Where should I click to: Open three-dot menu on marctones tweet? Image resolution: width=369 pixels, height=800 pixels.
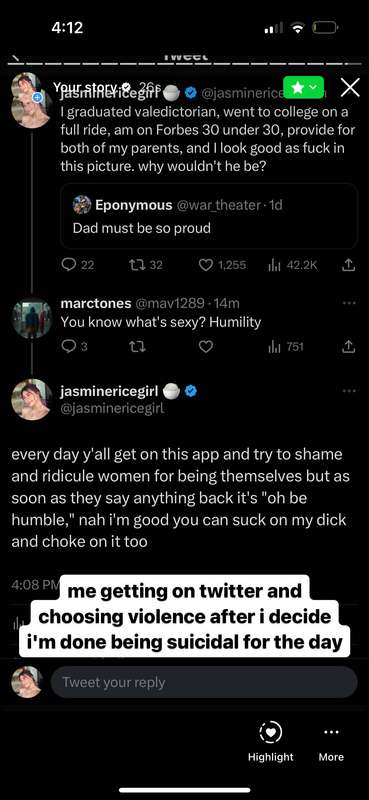pos(349,304)
